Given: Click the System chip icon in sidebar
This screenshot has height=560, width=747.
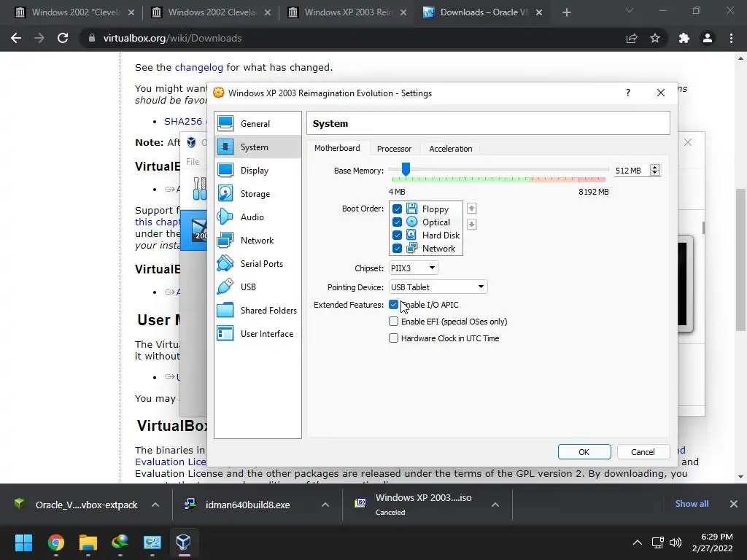Looking at the screenshot, I should (225, 147).
